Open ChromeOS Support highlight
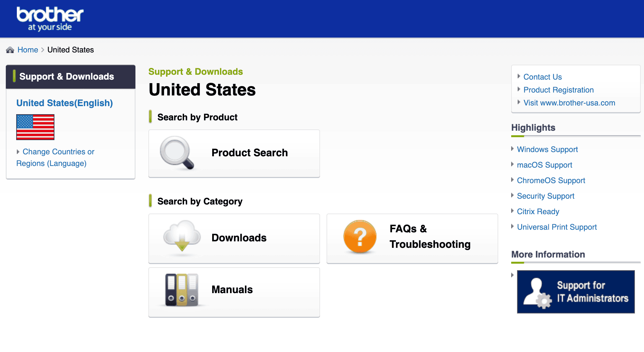 [551, 181]
